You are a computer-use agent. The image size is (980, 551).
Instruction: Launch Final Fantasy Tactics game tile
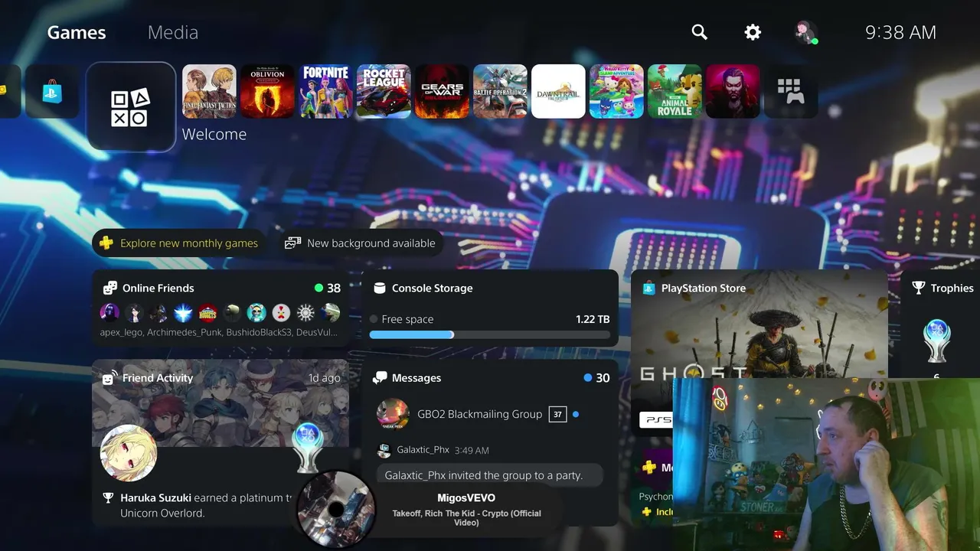point(209,91)
